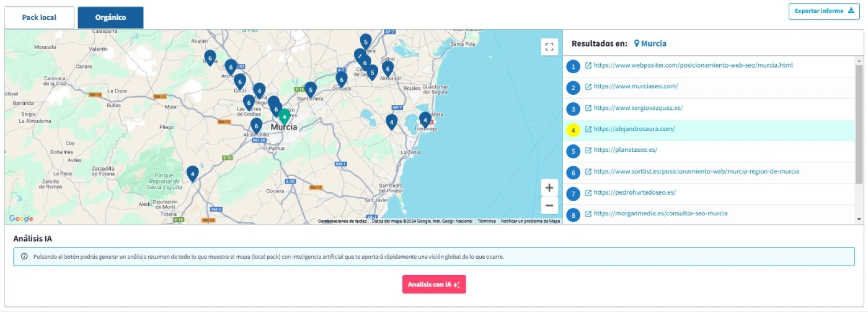Click external link icon for planetaseo.es result

point(588,150)
